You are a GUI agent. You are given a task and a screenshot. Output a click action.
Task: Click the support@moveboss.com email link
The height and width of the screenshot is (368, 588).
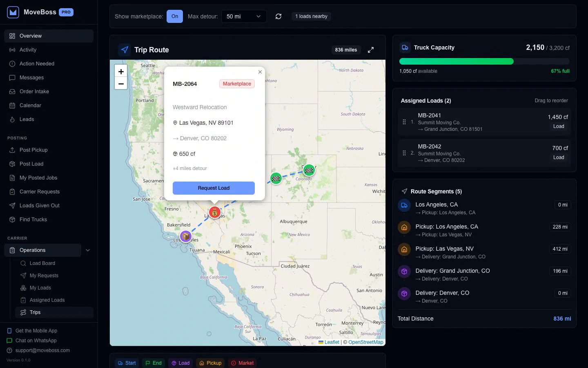click(x=38, y=350)
